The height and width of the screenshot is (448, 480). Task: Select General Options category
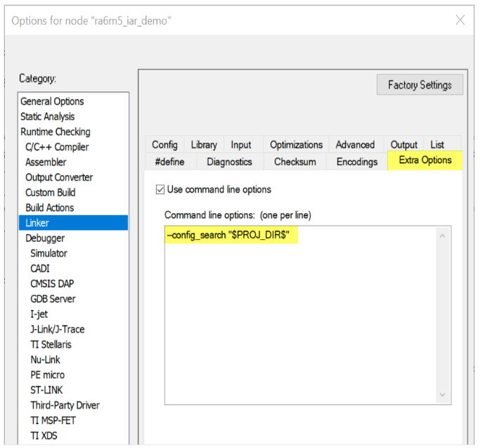click(x=52, y=101)
